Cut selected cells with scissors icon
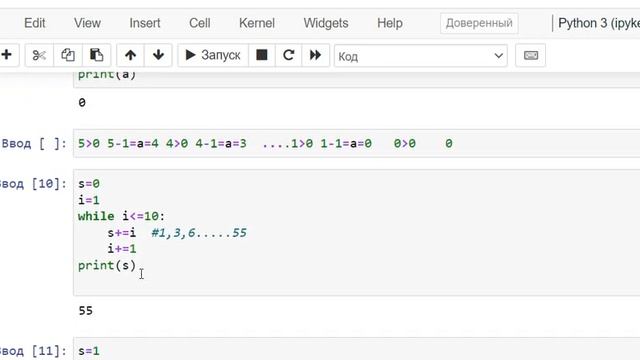This screenshot has width=640, height=360. point(39,55)
